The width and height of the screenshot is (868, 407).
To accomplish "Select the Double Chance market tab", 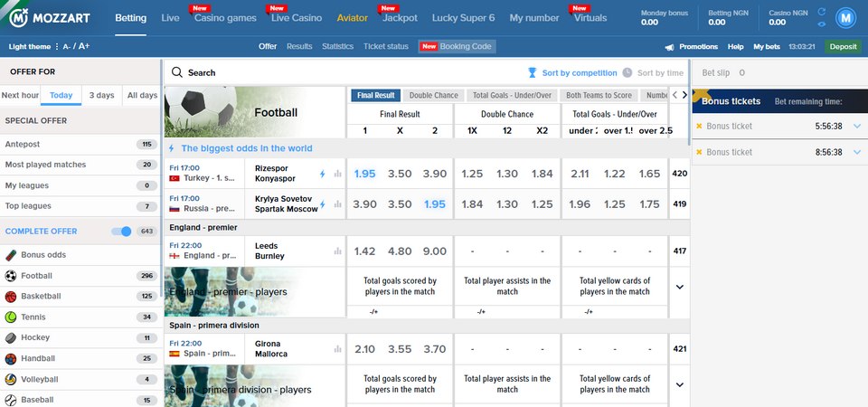I will 433,95.
